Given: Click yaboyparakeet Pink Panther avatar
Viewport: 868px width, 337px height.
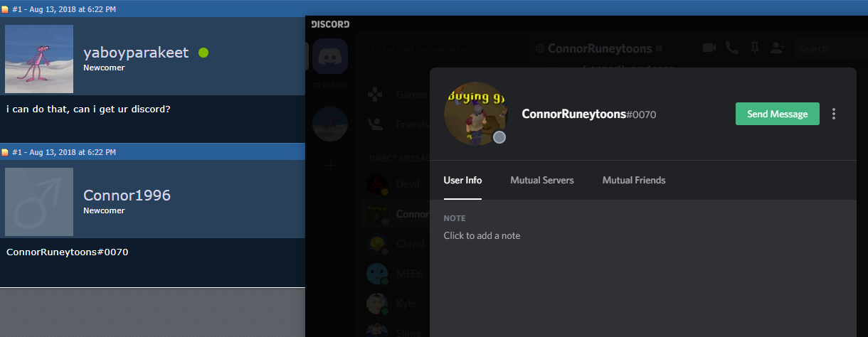Looking at the screenshot, I should pyautogui.click(x=39, y=59).
